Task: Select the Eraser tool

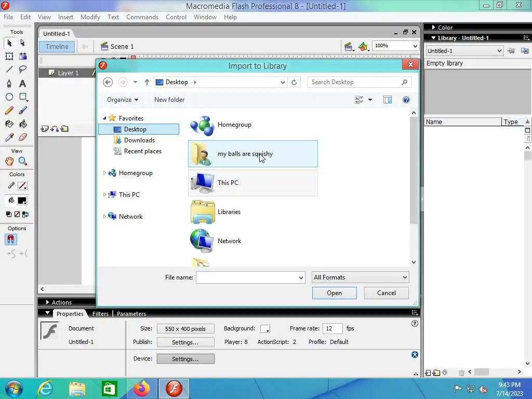Action: [x=23, y=137]
